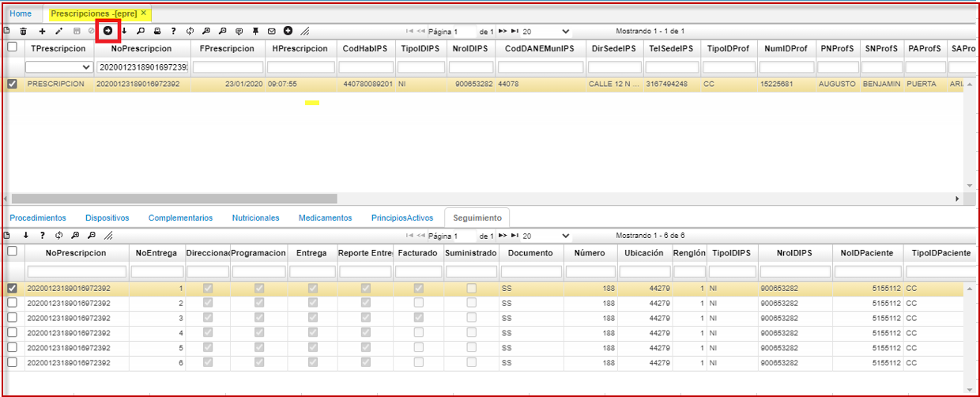Toggle select-all checkbox in Prescripciones grid header
Image resolution: width=980 pixels, height=397 pixels.
pos(12,47)
